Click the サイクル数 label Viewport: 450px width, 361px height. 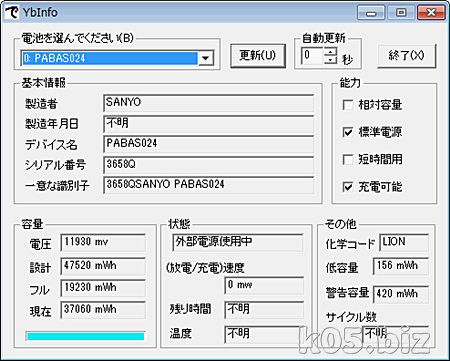coord(351,317)
